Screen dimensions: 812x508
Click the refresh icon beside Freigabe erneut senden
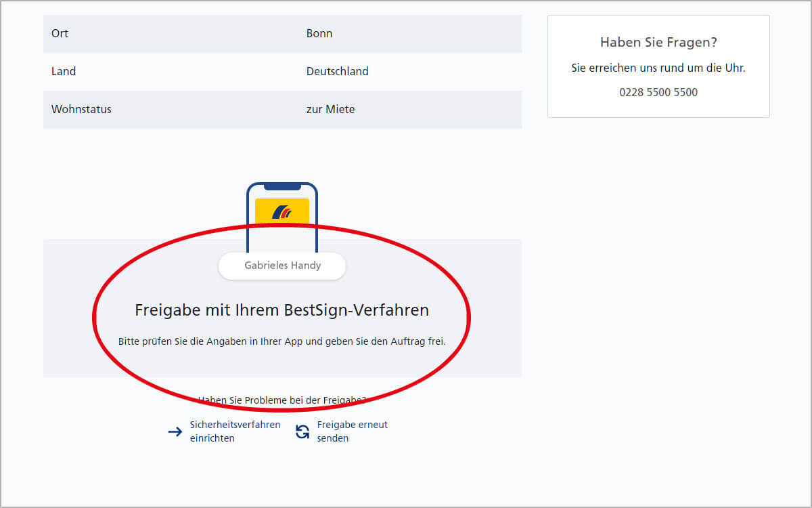pos(302,431)
